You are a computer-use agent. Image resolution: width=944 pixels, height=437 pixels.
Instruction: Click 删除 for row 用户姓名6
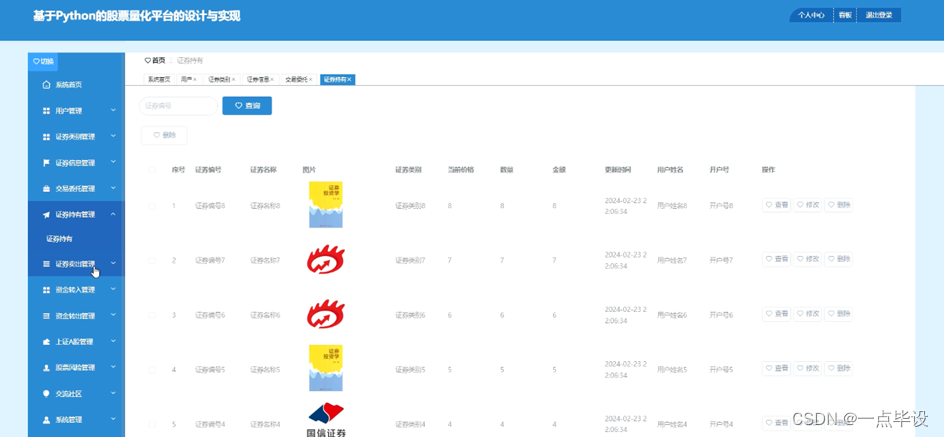[838, 314]
